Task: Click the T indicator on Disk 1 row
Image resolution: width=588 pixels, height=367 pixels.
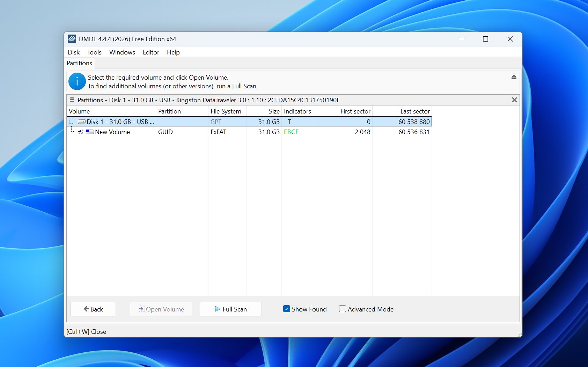Action: point(289,122)
